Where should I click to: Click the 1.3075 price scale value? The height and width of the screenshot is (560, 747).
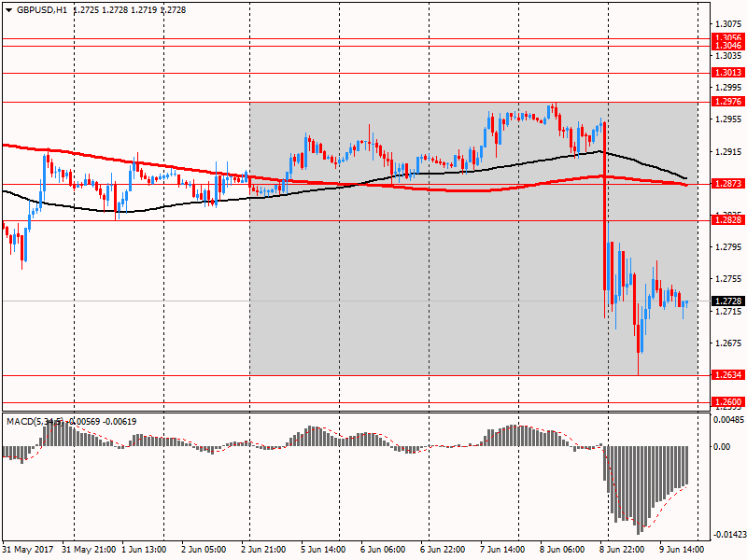pos(728,24)
